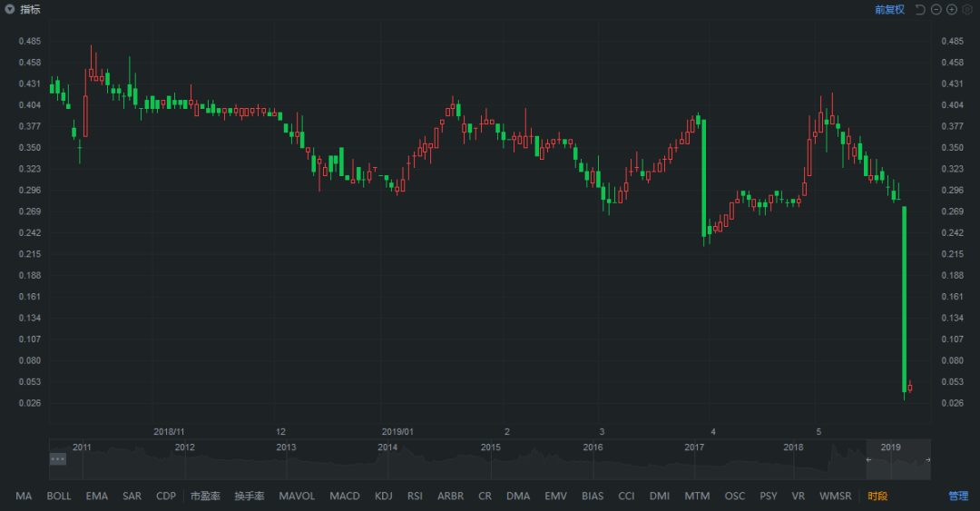Jump to 2012 in the overview timeline

click(x=184, y=447)
